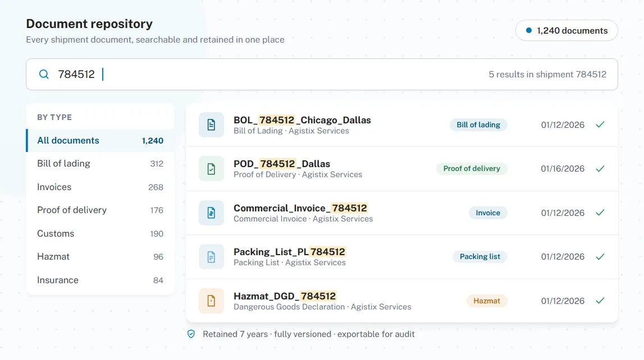Click the Invoice tag badge
Viewport: 644px width, 360px height.
pos(488,213)
